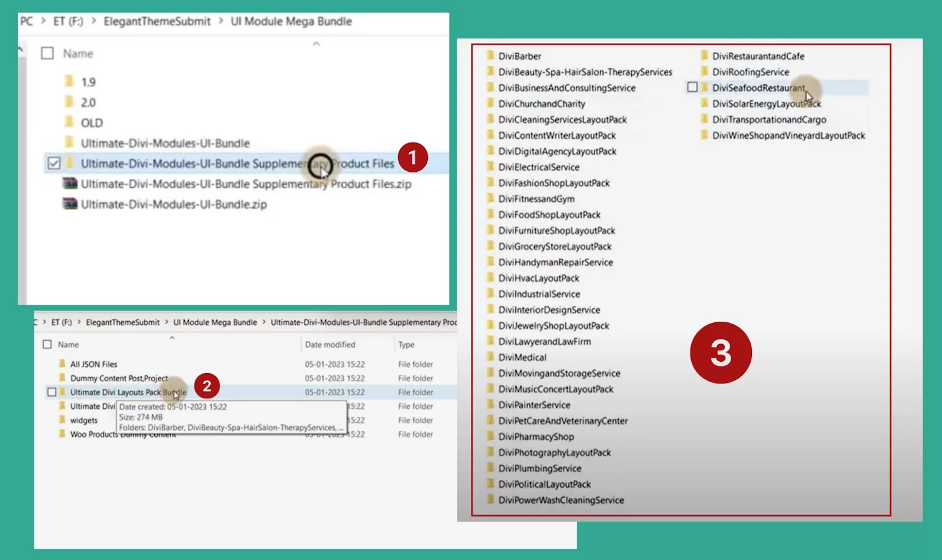Viewport: 942px width, 560px height.
Task: Select the DiviBeauty-Spa-HairSalon-TherapyServices folder
Action: point(585,72)
